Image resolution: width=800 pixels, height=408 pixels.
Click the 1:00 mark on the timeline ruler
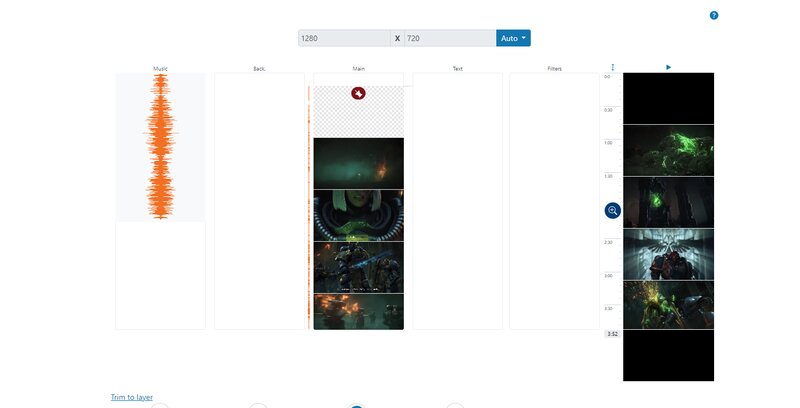click(608, 143)
